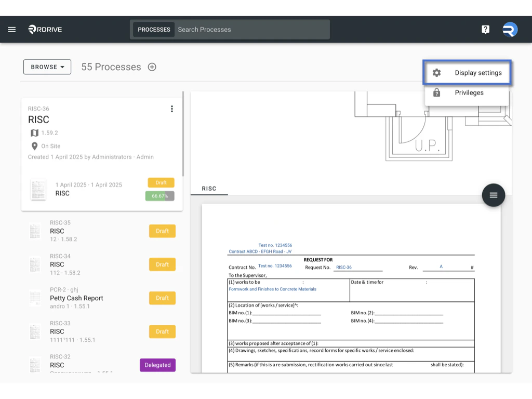Click the 66.67% progress bar

tap(160, 196)
